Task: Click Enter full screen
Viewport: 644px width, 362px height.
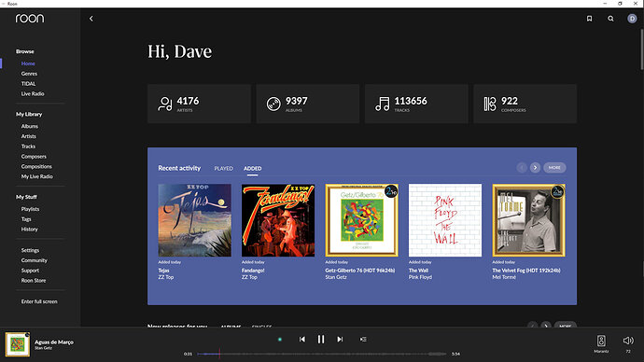Action: tap(39, 301)
